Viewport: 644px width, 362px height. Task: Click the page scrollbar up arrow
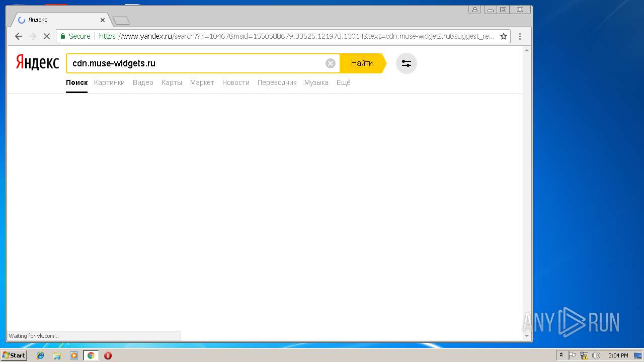tap(527, 50)
